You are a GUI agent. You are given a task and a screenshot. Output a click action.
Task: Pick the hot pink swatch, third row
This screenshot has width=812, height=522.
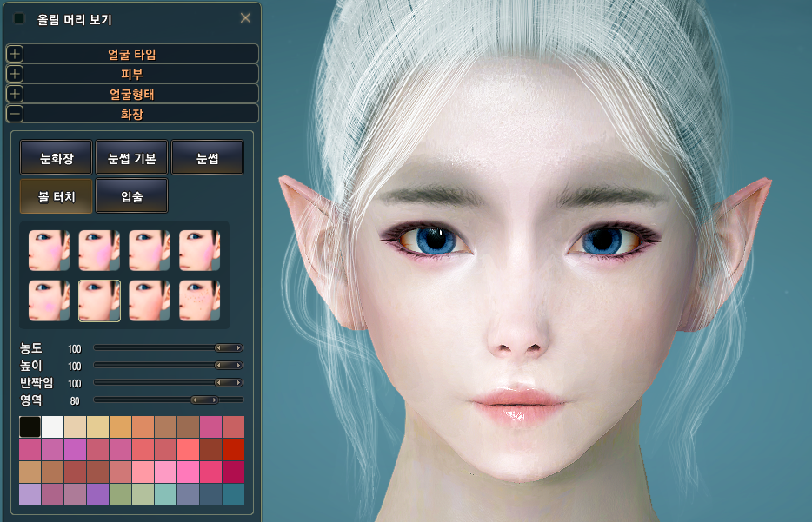pos(188,472)
